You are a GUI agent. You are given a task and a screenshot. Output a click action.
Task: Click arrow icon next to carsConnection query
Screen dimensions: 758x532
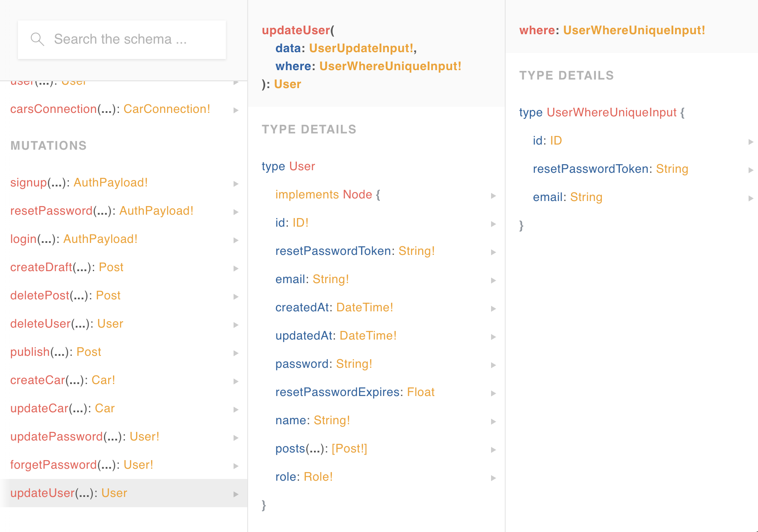coord(236,110)
